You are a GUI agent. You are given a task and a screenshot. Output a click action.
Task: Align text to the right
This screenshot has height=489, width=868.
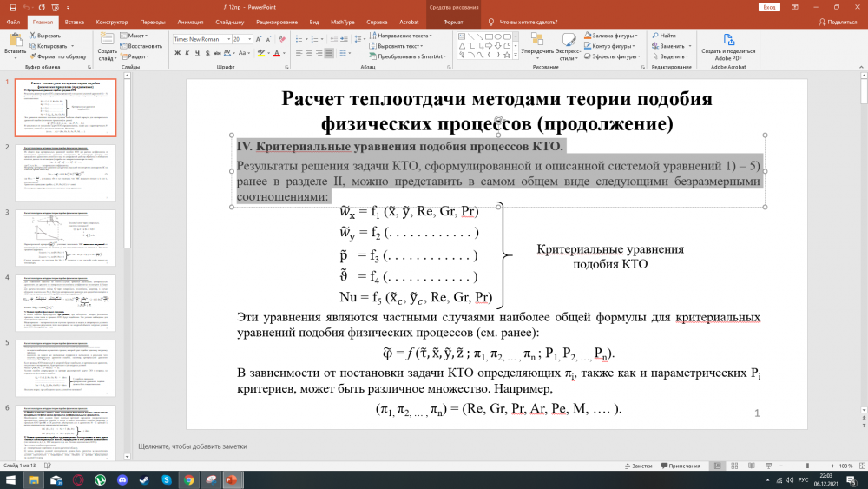(x=319, y=53)
